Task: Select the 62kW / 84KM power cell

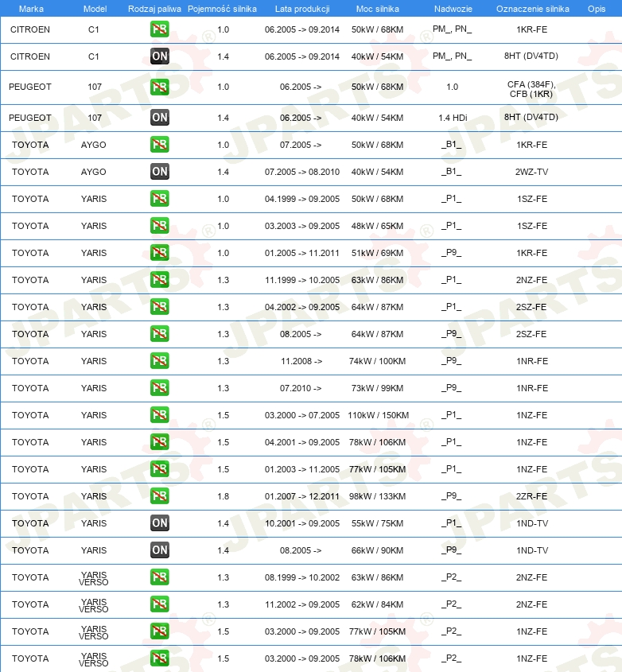Action: (x=377, y=604)
